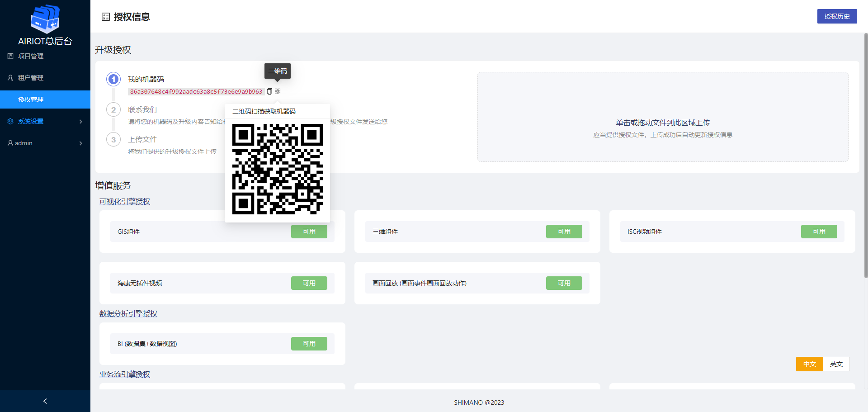Image resolution: width=868 pixels, height=412 pixels.
Task: Click the 三维组件 label
Action: [385, 232]
